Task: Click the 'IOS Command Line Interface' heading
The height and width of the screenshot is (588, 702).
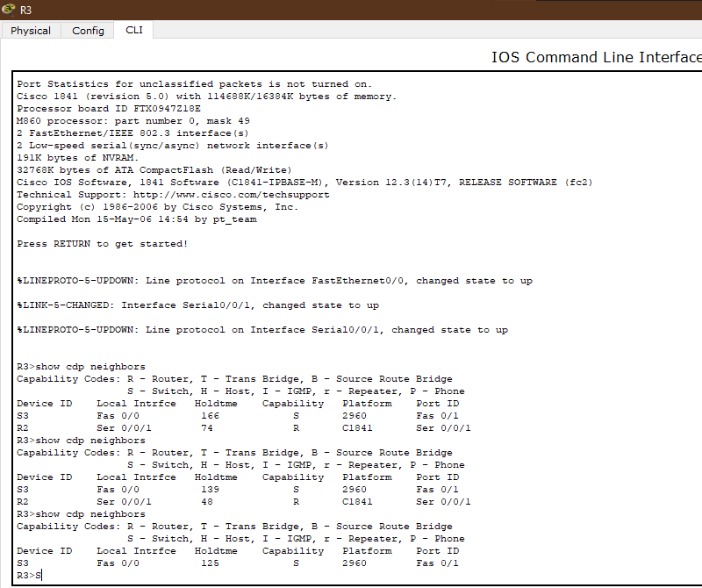Action: 597,57
